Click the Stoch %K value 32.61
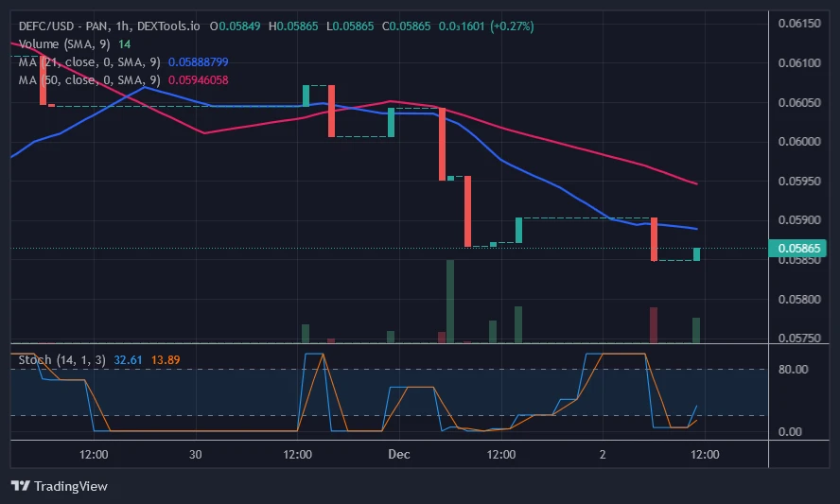 point(129,360)
